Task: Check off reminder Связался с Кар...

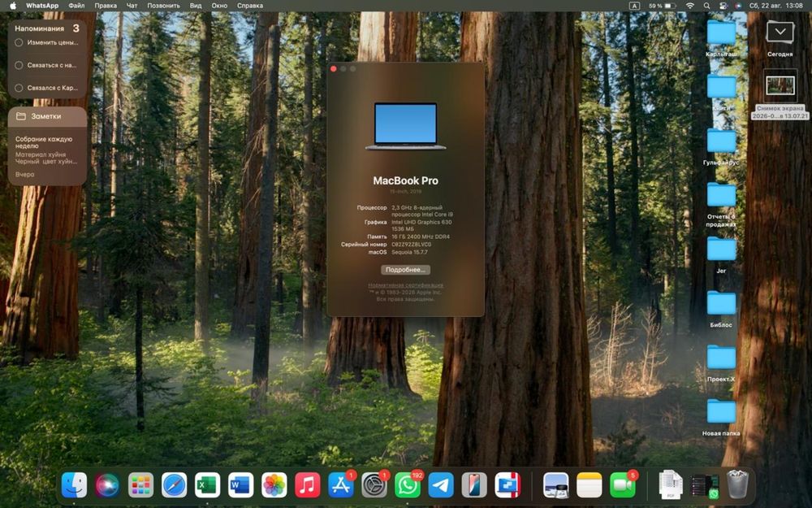Action: (x=19, y=88)
